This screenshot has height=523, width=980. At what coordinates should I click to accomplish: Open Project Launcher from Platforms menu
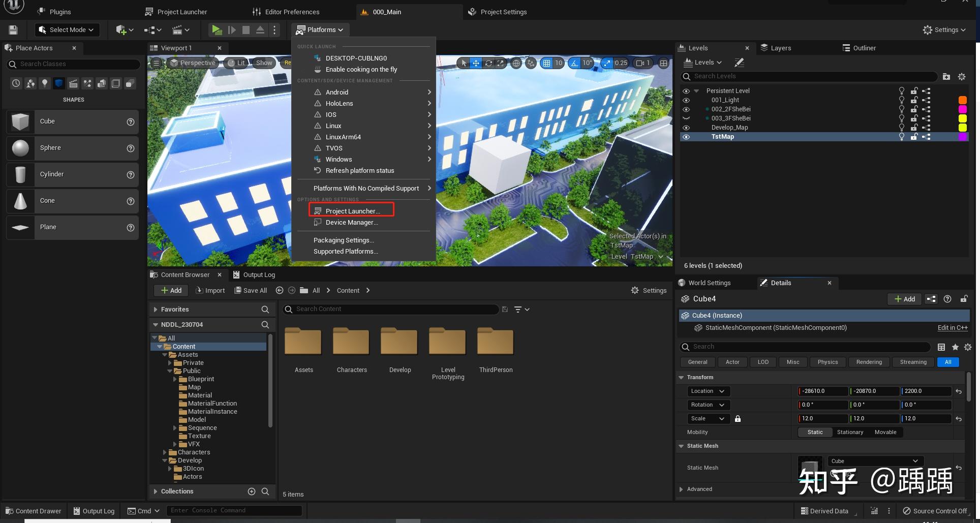click(x=352, y=211)
